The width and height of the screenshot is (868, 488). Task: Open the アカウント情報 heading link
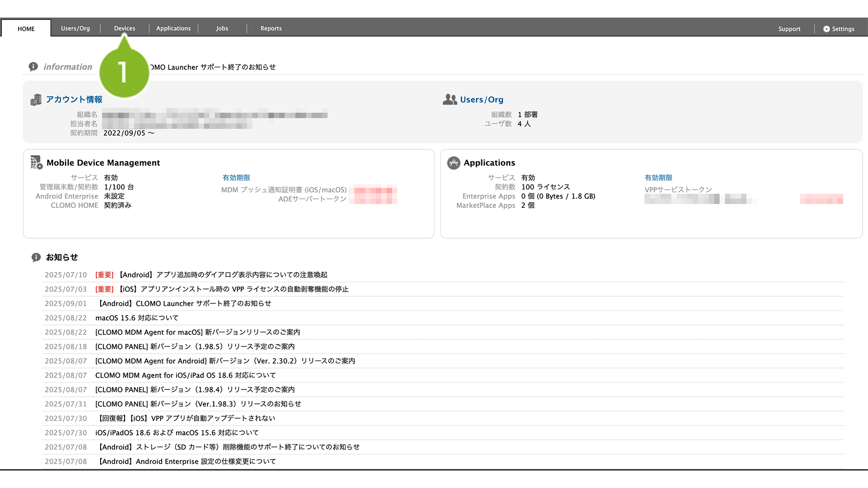74,100
